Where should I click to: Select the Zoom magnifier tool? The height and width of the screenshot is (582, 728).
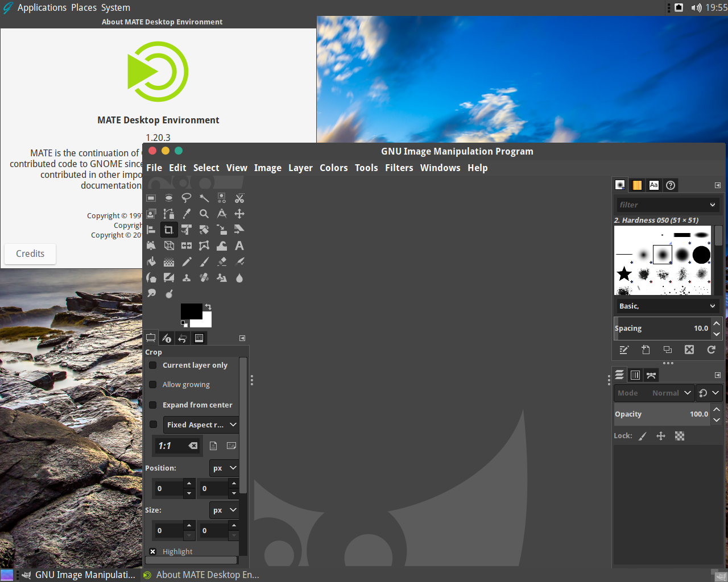(204, 214)
